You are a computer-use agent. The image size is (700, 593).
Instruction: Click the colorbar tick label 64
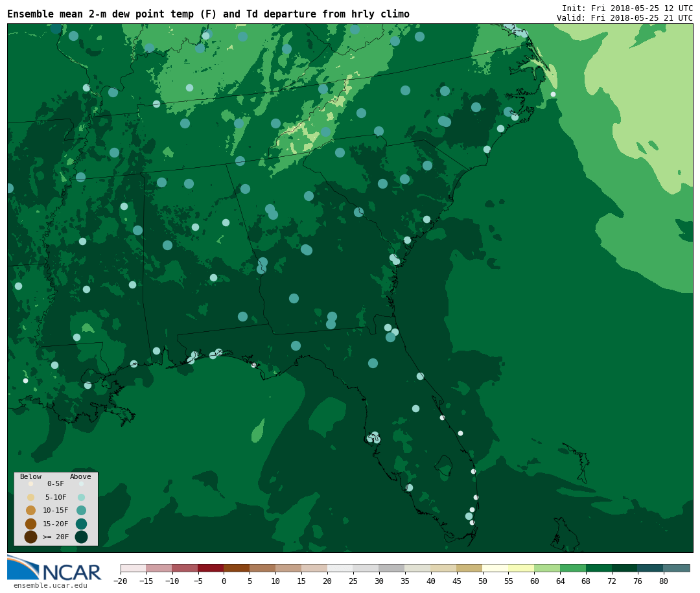pyautogui.click(x=560, y=581)
